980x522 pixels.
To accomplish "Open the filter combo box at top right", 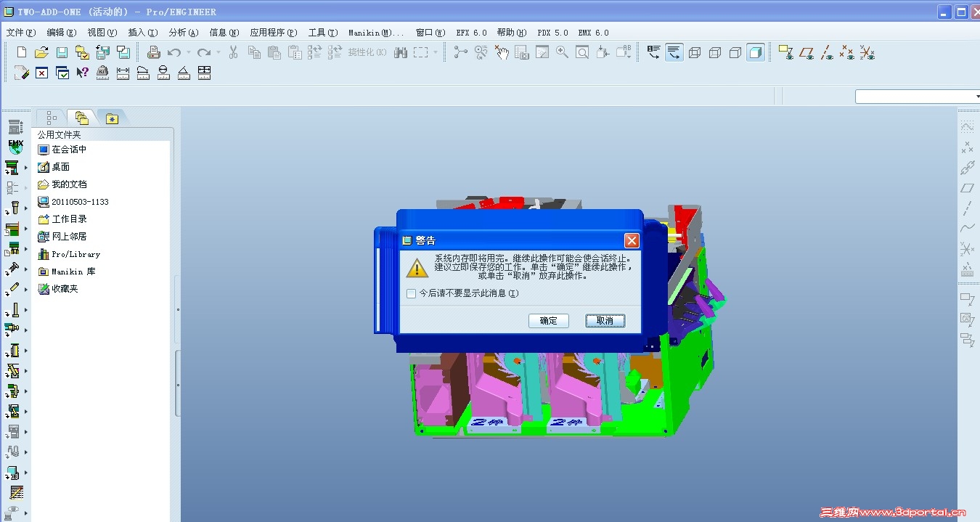I will pos(918,97).
